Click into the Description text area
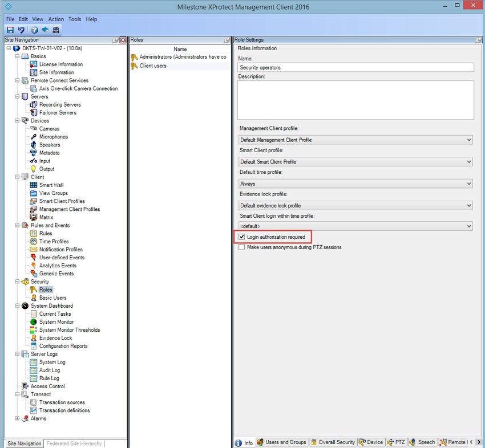 pos(355,100)
